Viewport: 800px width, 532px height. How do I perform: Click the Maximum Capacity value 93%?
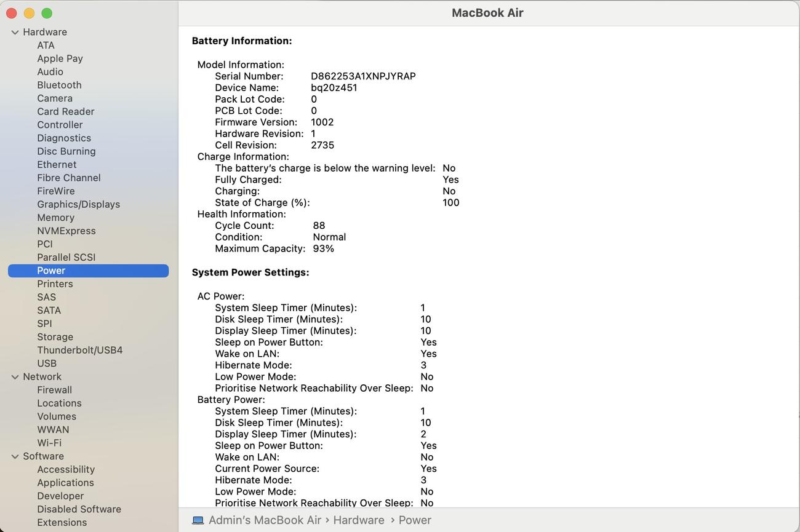tap(323, 249)
